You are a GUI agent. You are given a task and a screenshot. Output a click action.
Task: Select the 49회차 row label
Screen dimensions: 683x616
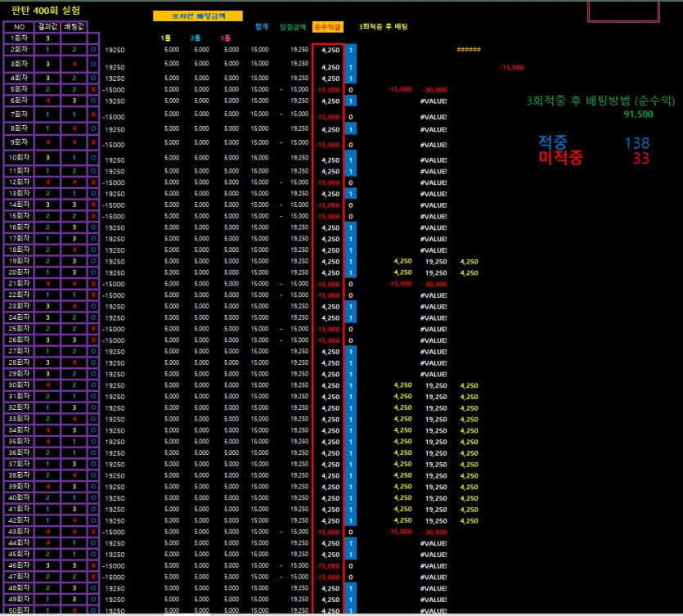coord(19,600)
